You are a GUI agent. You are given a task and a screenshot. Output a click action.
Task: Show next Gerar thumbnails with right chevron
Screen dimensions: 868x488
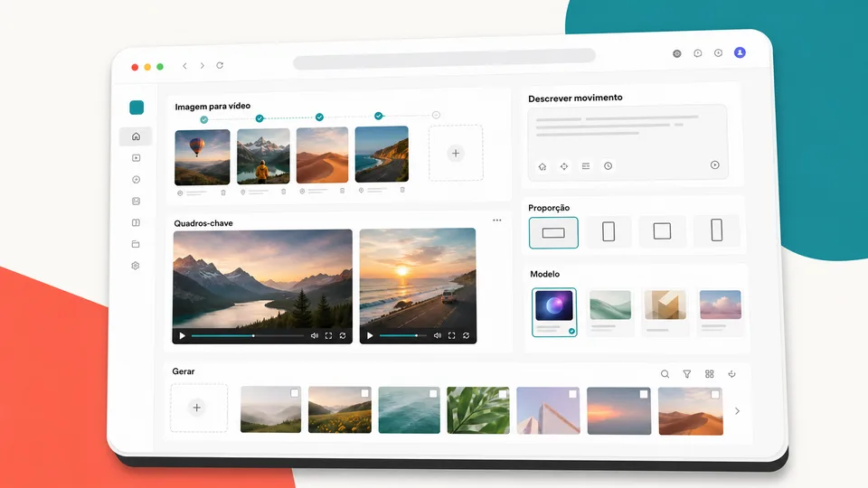point(738,411)
